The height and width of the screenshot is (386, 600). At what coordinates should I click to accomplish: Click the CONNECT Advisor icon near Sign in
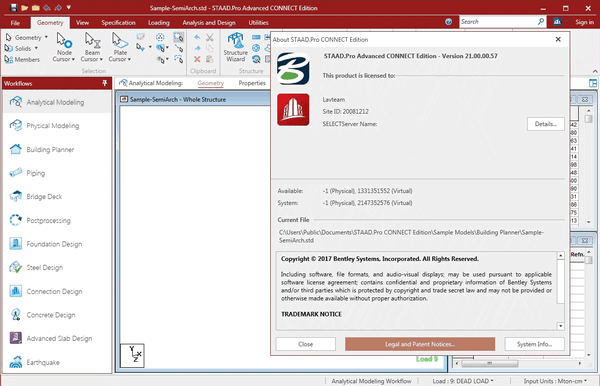click(557, 22)
